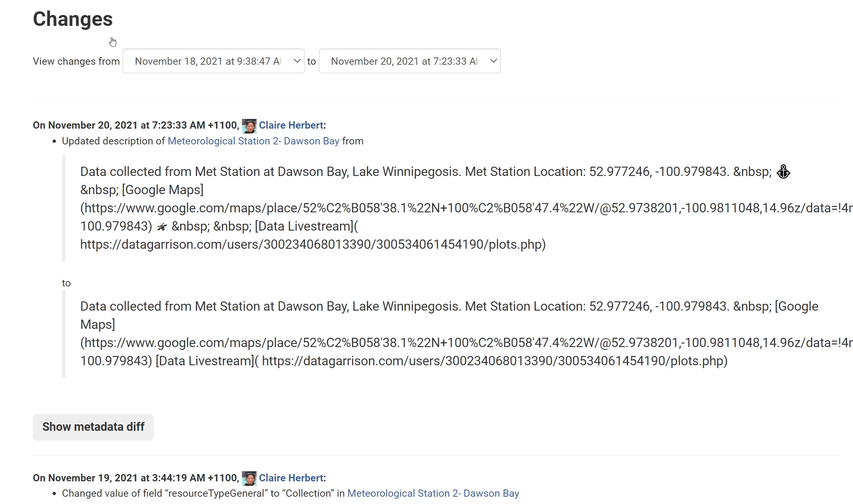The image size is (853, 504).
Task: Click the Changes page heading
Action: tap(73, 19)
